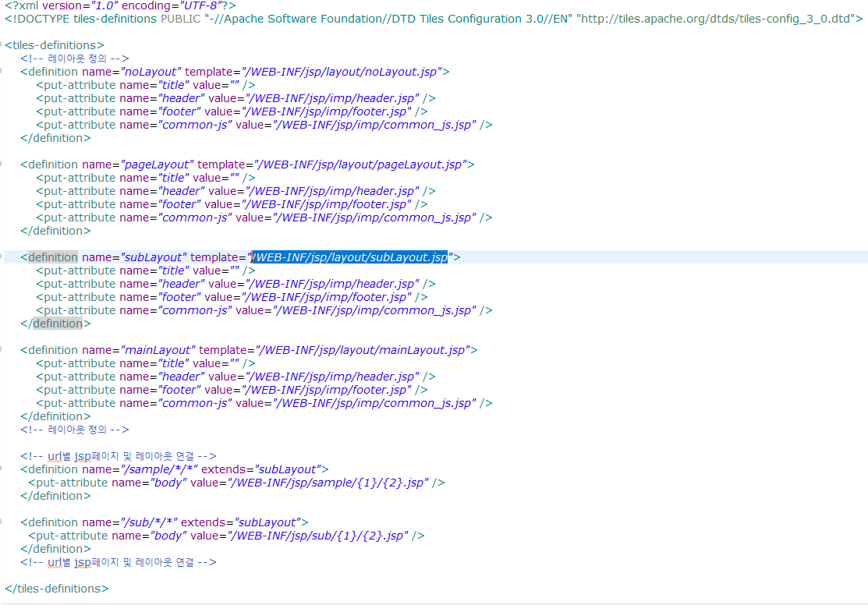The image size is (868, 605).
Task: Click the second "레이아웃 정의" comment below mainLayout
Action: point(75,430)
